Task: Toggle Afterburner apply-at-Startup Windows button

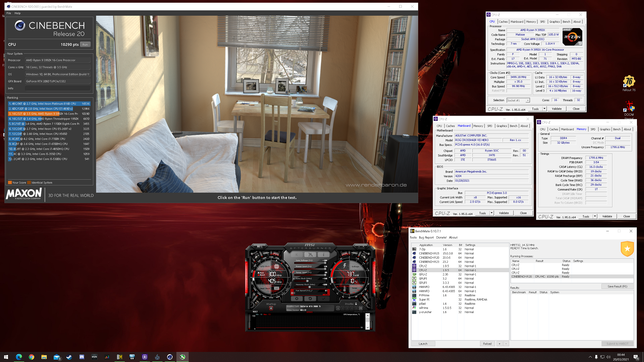Action: [x=271, y=308]
